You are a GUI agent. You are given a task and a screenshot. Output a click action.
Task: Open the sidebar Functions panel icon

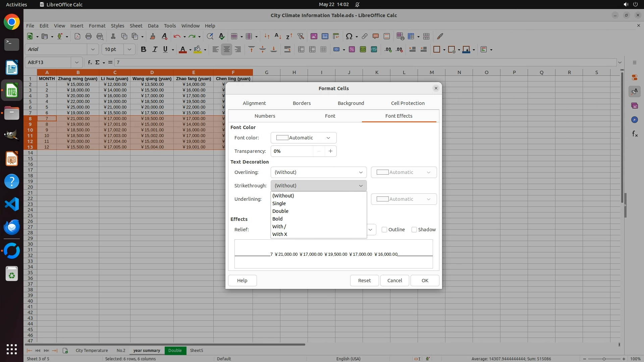tap(635, 134)
